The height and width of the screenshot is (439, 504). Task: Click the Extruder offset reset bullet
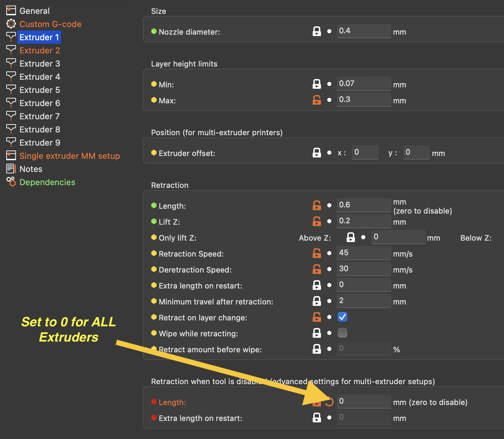pyautogui.click(x=329, y=153)
